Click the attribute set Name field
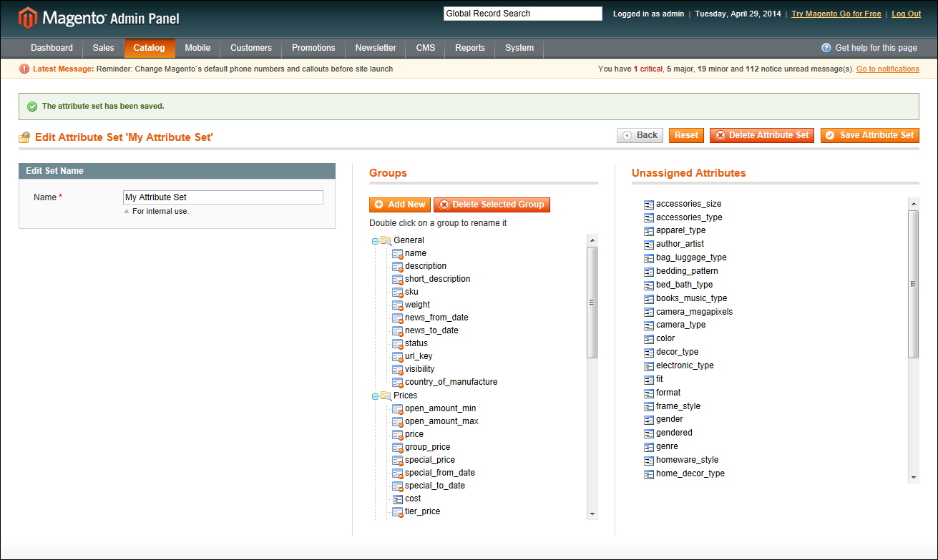 (223, 197)
